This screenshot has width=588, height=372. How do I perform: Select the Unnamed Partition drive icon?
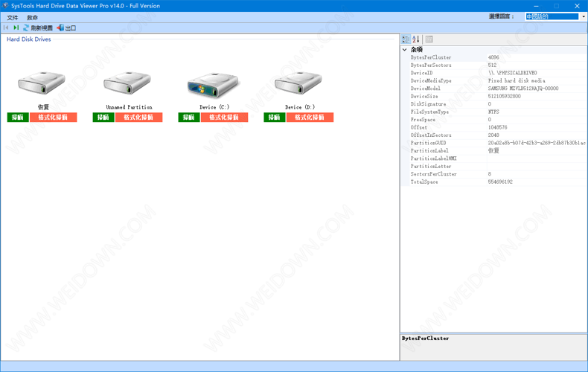pyautogui.click(x=127, y=83)
